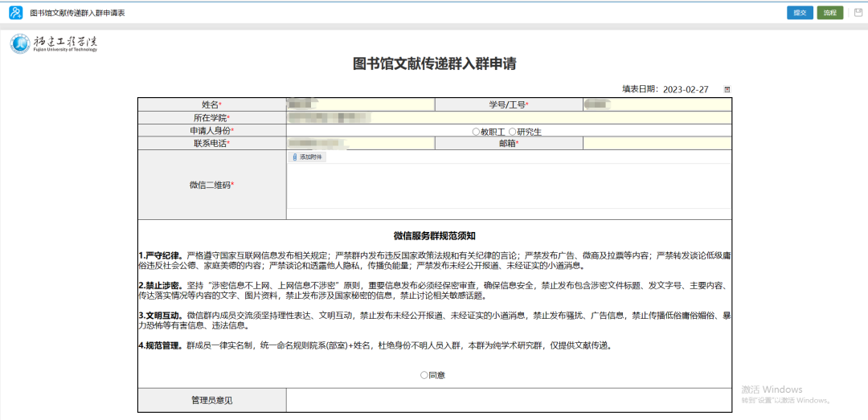Click the 图书馆文献传递群入群申请表 title bar text
This screenshot has height=420, width=868.
click(77, 13)
